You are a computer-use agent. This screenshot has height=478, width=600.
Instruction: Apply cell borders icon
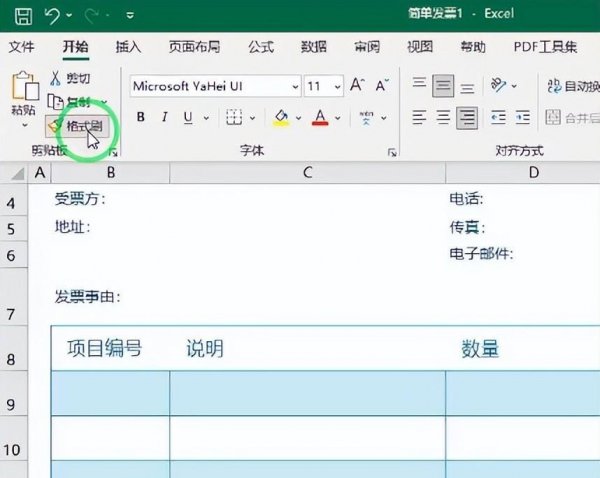tap(234, 117)
